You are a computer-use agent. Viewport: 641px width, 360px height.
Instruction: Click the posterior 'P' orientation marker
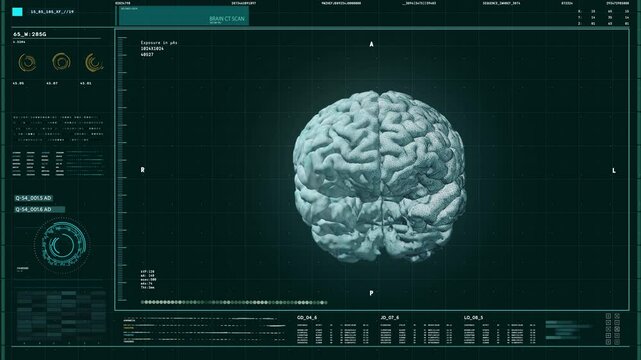[x=371, y=293]
